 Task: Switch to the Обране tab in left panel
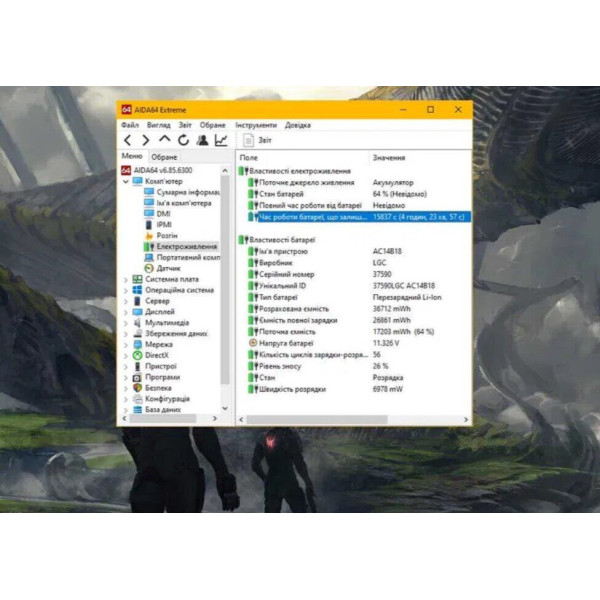coord(164,157)
